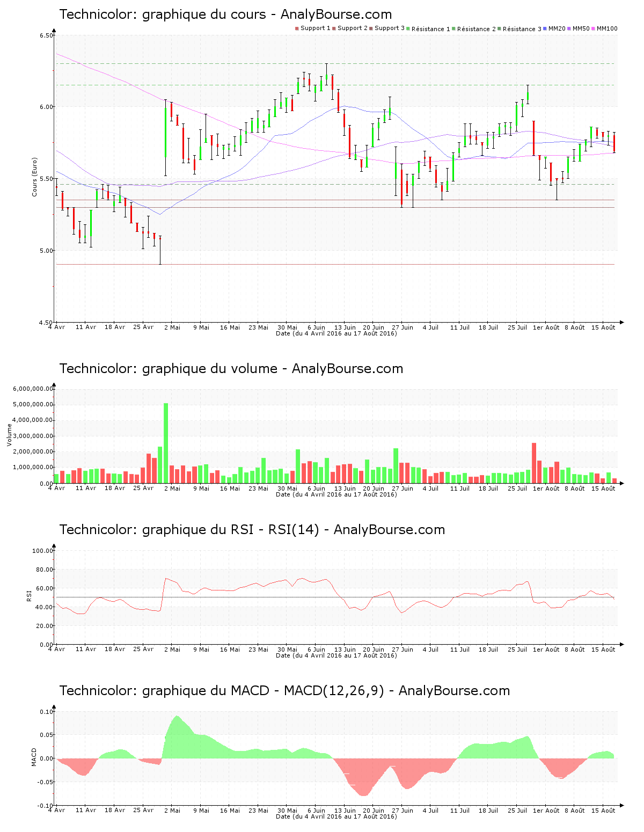The height and width of the screenshot is (832, 644).
Task: Click the 'Cours (Euro)' vertical axis label
Action: click(x=34, y=177)
